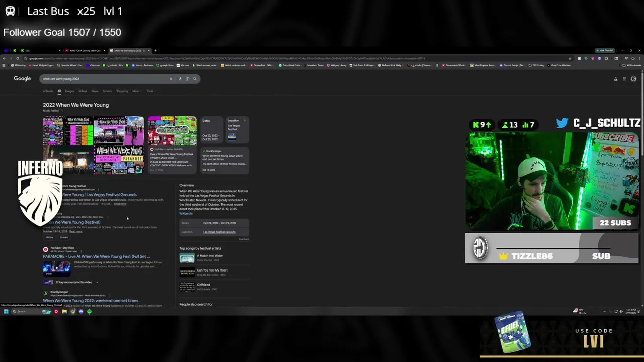Open the Google account avatar

pos(633,79)
